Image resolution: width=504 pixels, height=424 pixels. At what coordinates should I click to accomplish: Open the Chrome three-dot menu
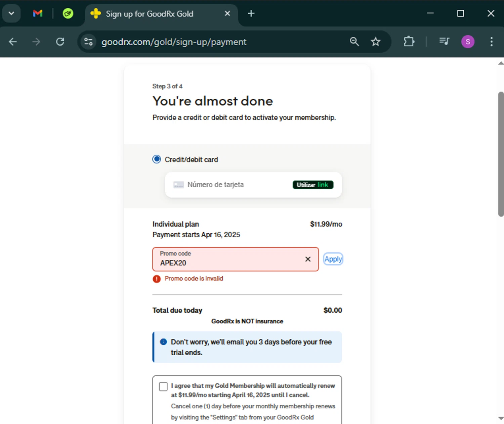point(492,42)
